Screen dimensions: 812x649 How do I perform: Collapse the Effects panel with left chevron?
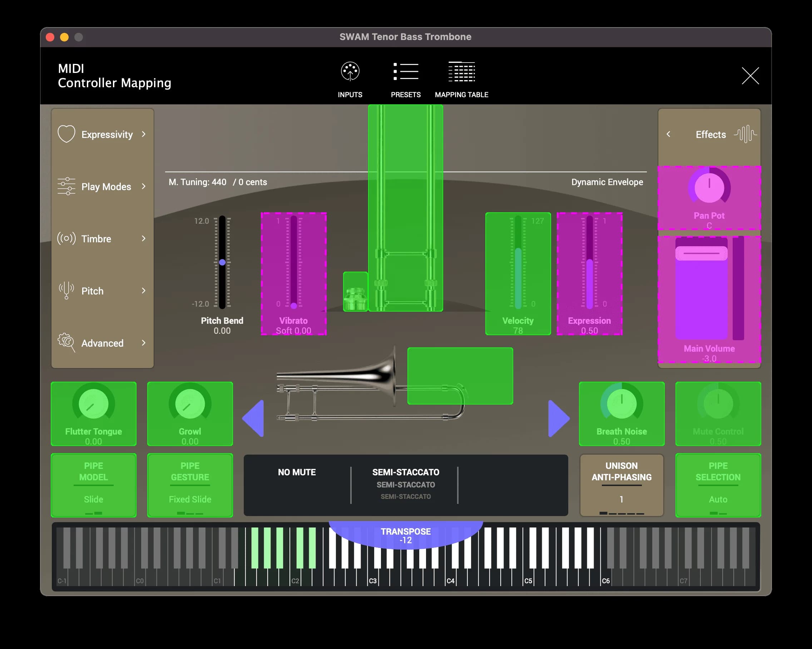[x=669, y=134]
